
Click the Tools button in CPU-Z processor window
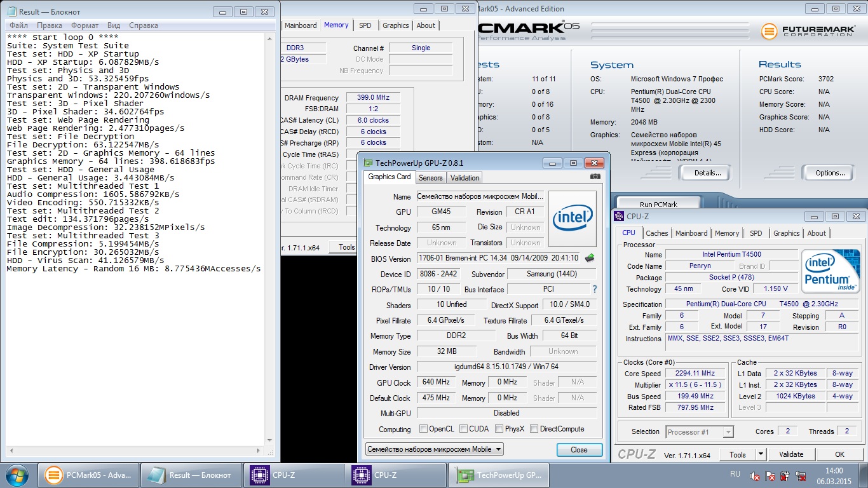pyautogui.click(x=738, y=454)
